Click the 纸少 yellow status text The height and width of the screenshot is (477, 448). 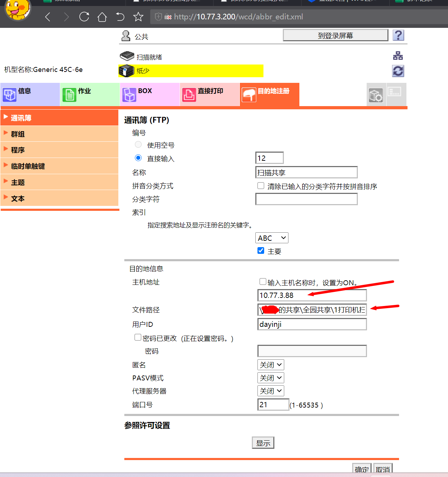point(143,71)
